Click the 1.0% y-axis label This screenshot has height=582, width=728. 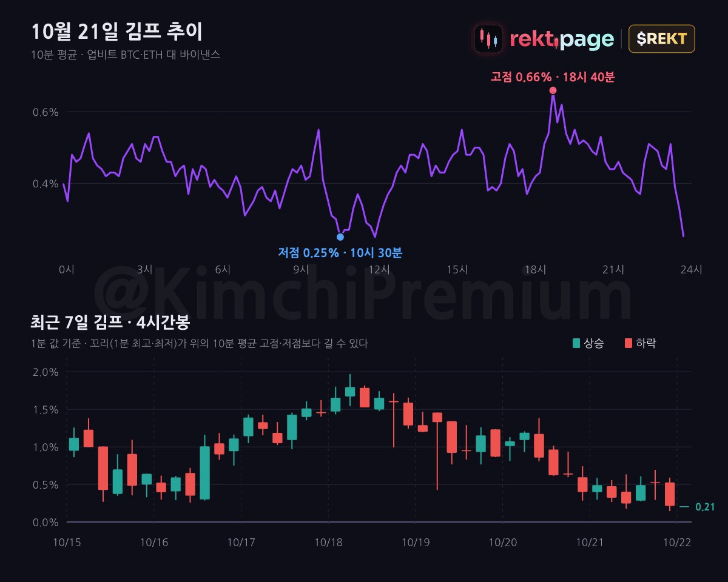(x=45, y=447)
